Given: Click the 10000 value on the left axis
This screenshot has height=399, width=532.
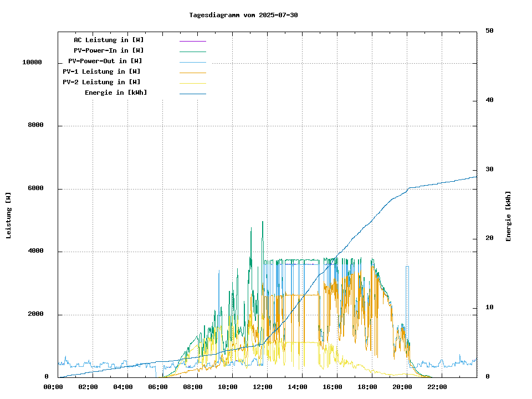Looking at the screenshot, I should pos(32,62).
